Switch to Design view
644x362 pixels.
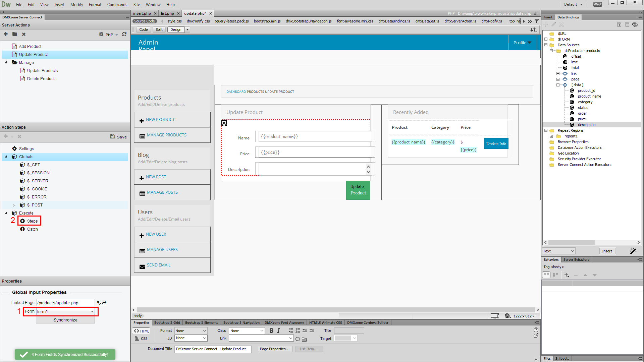[x=176, y=29]
